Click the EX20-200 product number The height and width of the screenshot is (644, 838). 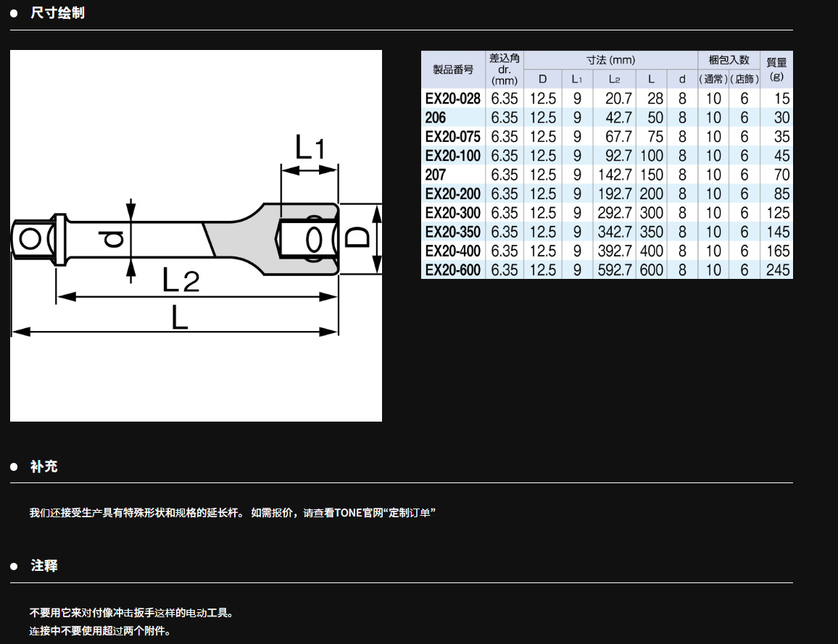[x=452, y=193]
